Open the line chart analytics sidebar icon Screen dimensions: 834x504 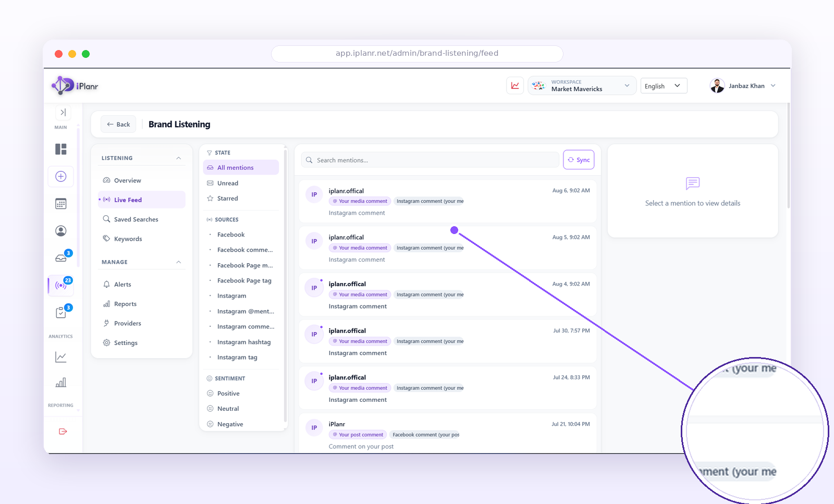coord(61,357)
